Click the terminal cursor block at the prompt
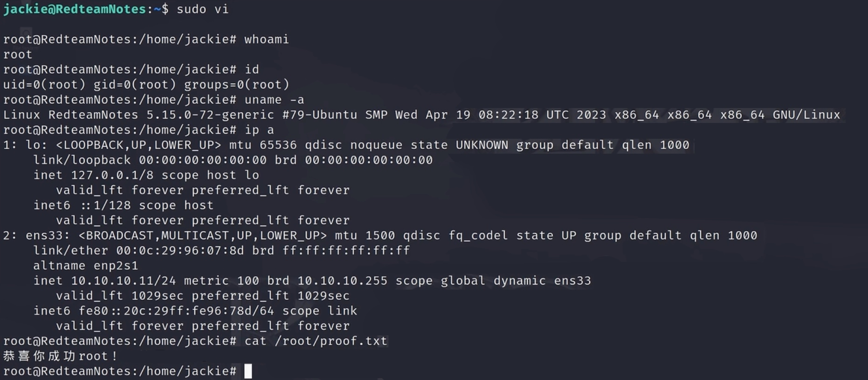 click(248, 371)
